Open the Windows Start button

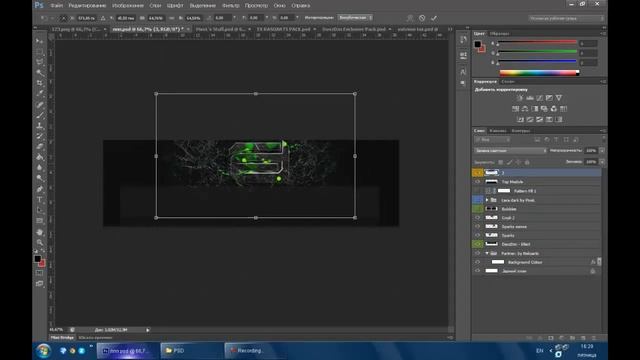pos(43,351)
